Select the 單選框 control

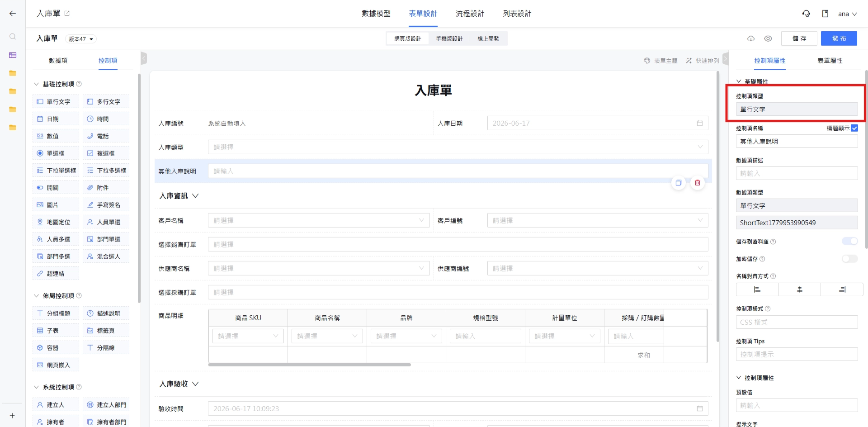coord(56,153)
